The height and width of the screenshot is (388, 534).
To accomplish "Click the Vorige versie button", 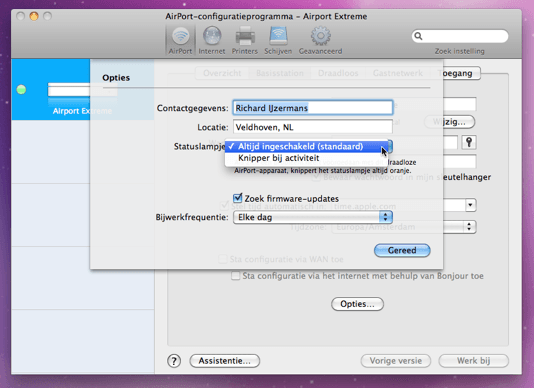I will (396, 361).
